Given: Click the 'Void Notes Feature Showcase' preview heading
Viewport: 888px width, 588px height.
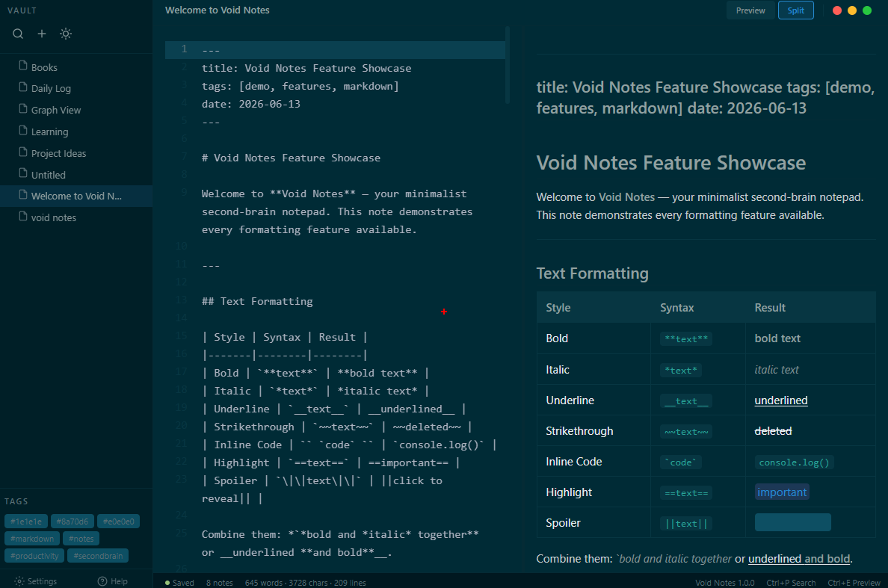Looking at the screenshot, I should click(x=671, y=163).
